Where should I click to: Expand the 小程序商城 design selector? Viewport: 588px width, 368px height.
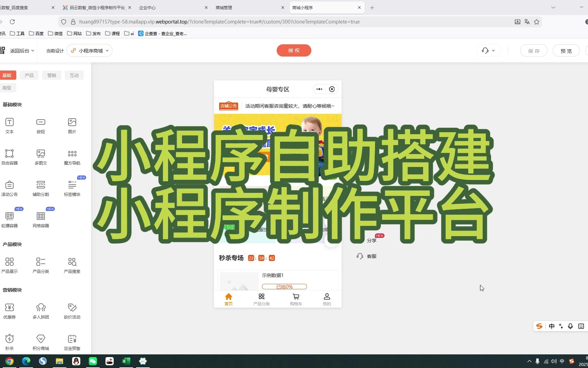pos(90,51)
